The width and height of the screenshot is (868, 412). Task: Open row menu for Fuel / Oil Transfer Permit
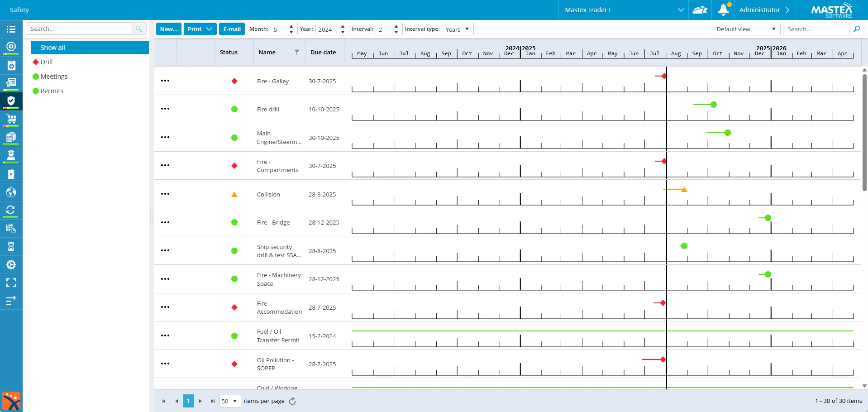click(x=165, y=335)
